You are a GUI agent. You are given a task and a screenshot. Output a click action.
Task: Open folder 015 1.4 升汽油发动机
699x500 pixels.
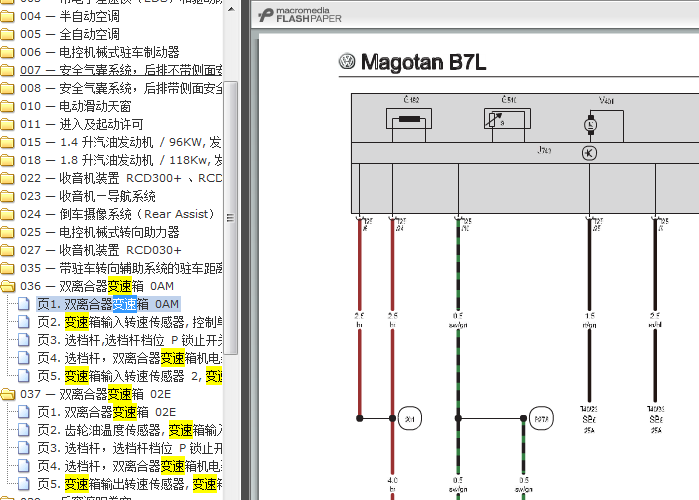(121, 143)
